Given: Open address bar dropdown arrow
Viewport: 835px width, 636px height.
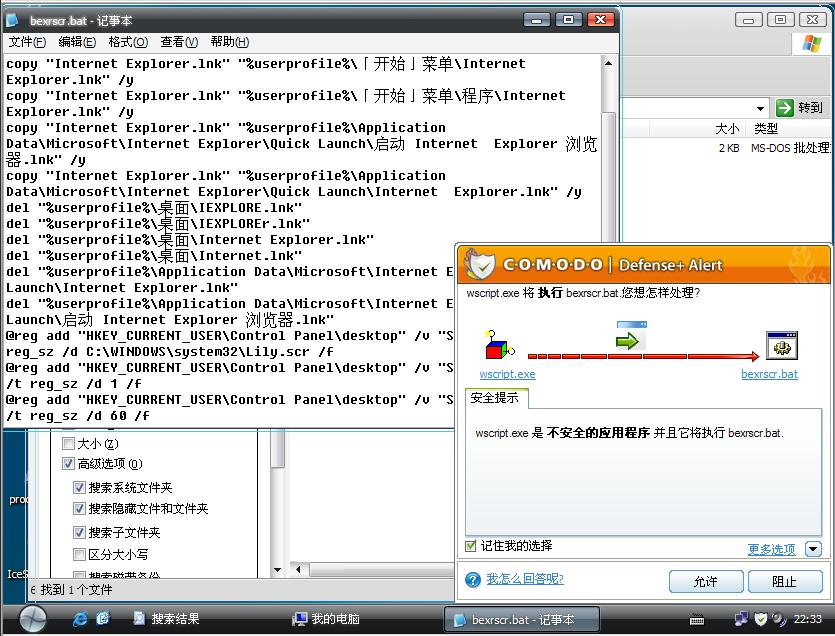Looking at the screenshot, I should (760, 109).
